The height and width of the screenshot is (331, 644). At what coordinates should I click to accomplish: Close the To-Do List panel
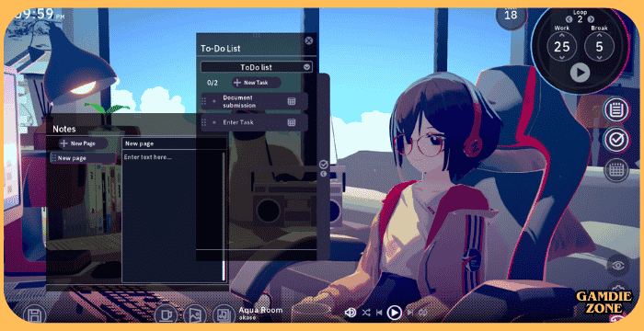tap(309, 40)
